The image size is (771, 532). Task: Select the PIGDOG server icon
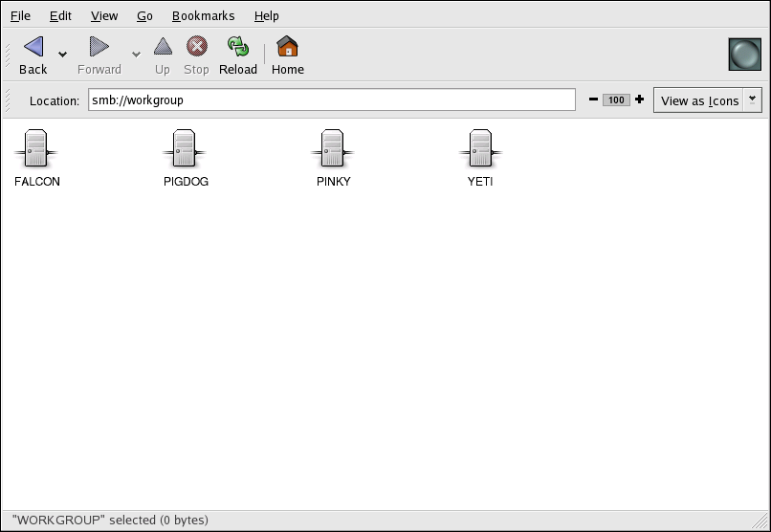186,150
